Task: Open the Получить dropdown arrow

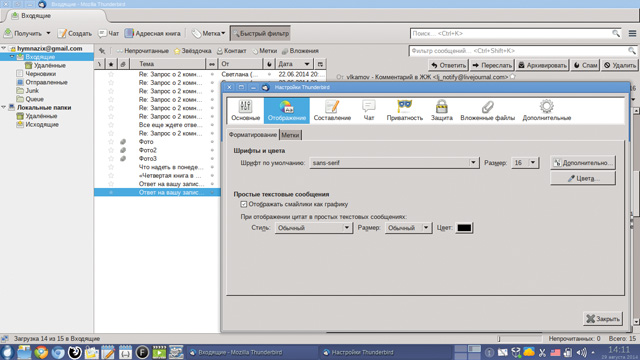Action: click(x=48, y=33)
